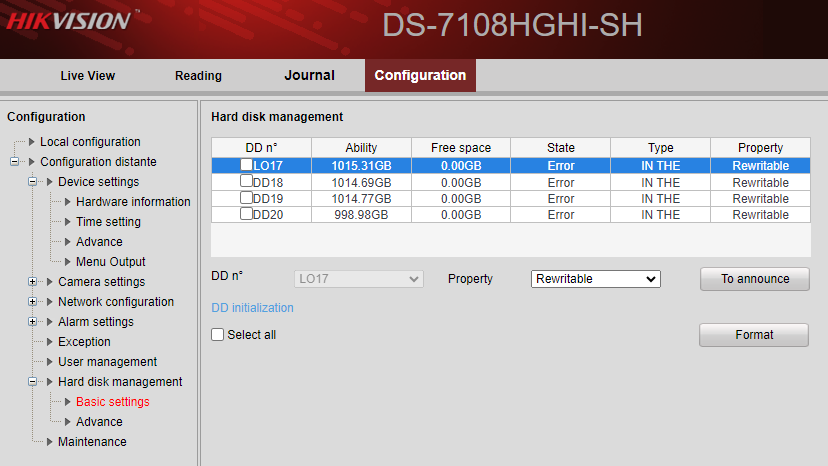Image resolution: width=828 pixels, height=466 pixels.
Task: Open the DD n° LO17 dropdown
Action: point(359,279)
